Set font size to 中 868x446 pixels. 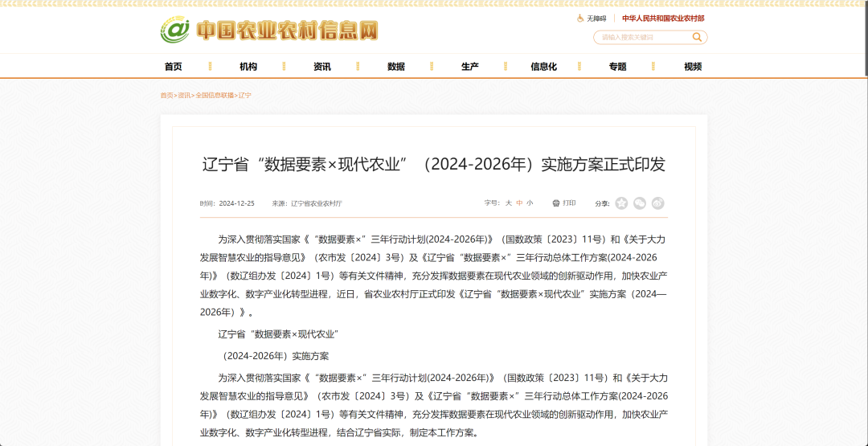pos(519,203)
